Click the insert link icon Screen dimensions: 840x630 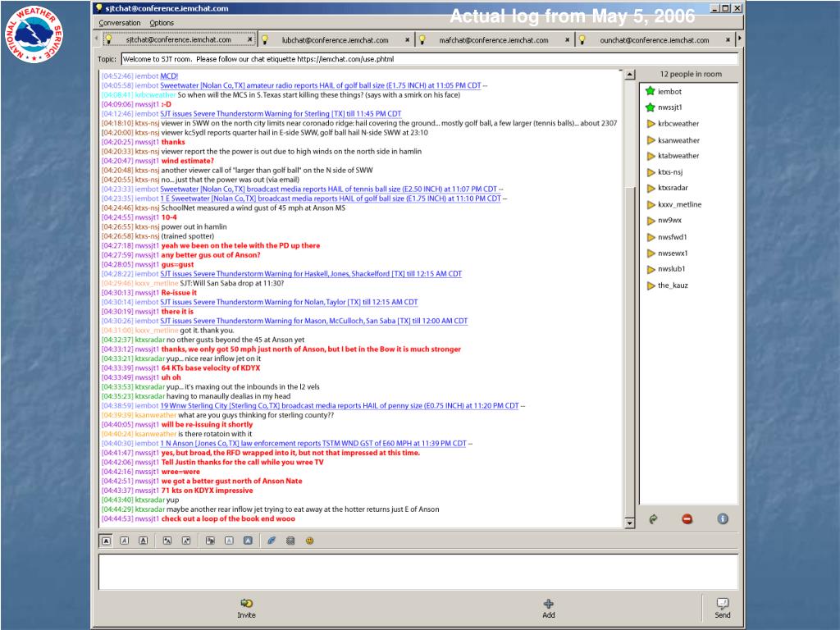[272, 541]
